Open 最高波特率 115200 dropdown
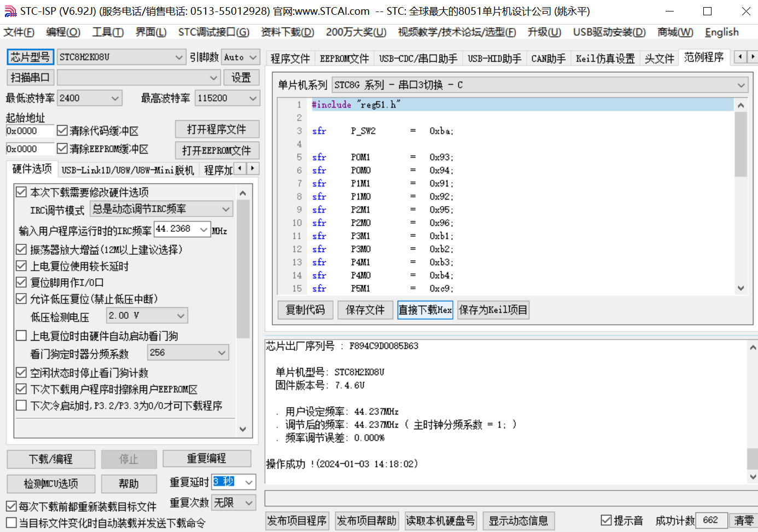Viewport: 758px width, 532px height. click(x=228, y=98)
